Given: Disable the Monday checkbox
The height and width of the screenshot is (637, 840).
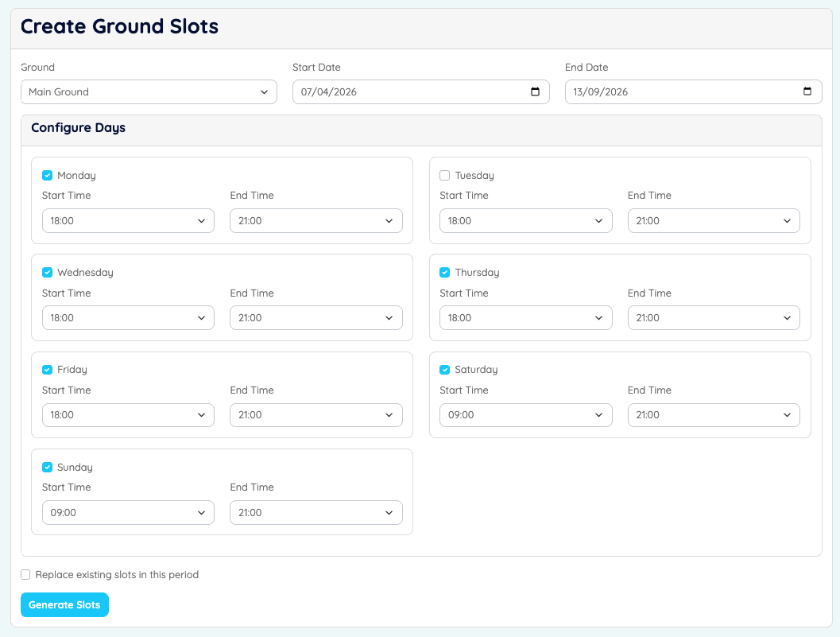Looking at the screenshot, I should tap(47, 175).
